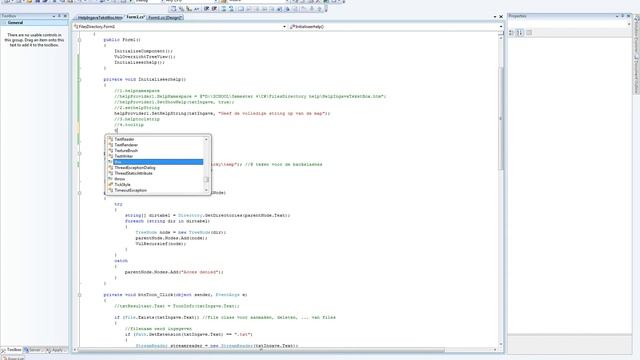Click IntelliSense list scroll up arrow
Image resolution: width=640 pixels, height=360 pixels.
click(206, 140)
